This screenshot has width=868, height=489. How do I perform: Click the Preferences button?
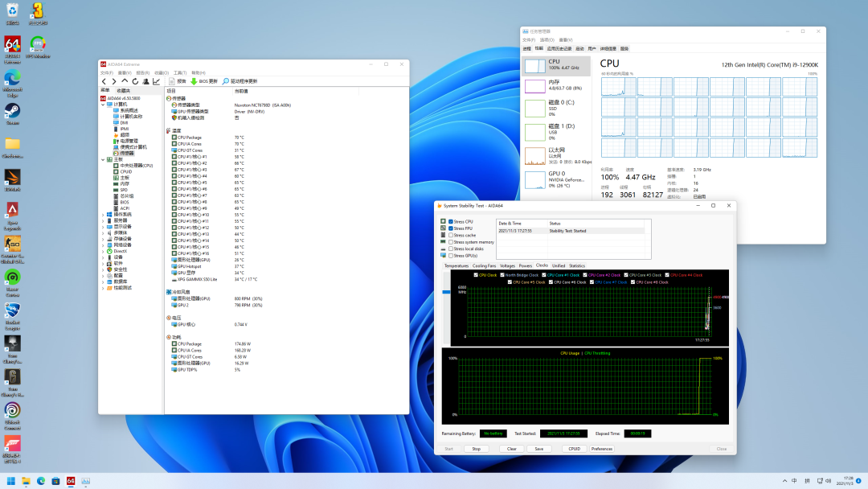[x=602, y=449]
